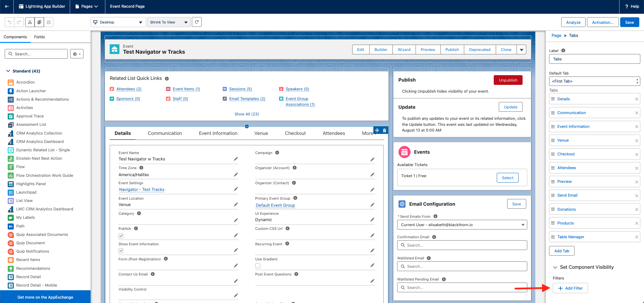Click the Page breadcrumb link
Viewport: 644px width, 303px height.
(x=556, y=36)
